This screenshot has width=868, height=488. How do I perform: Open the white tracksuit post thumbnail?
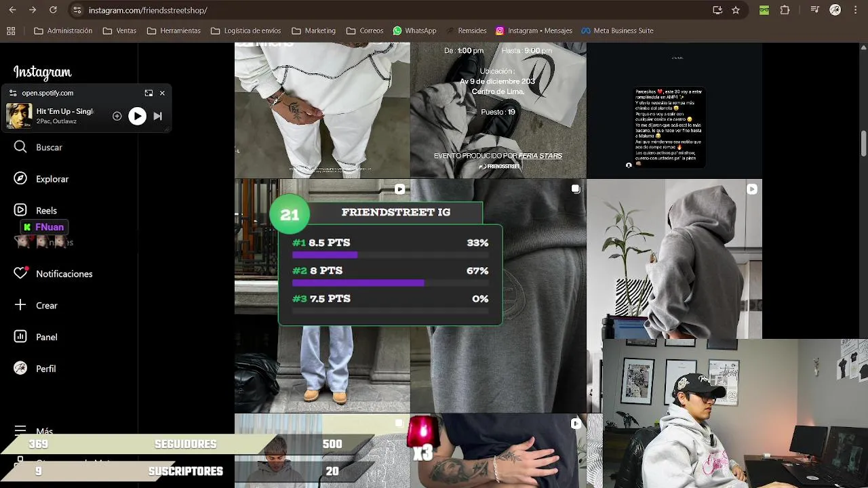322,110
